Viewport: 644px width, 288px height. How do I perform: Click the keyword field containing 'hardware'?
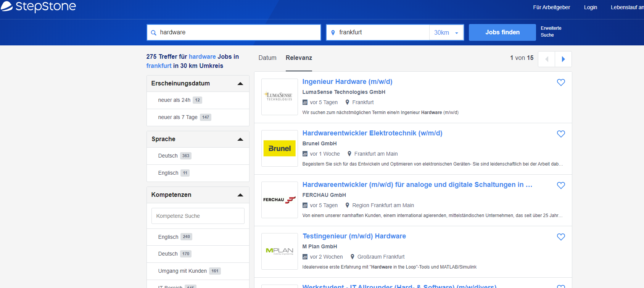tap(234, 32)
